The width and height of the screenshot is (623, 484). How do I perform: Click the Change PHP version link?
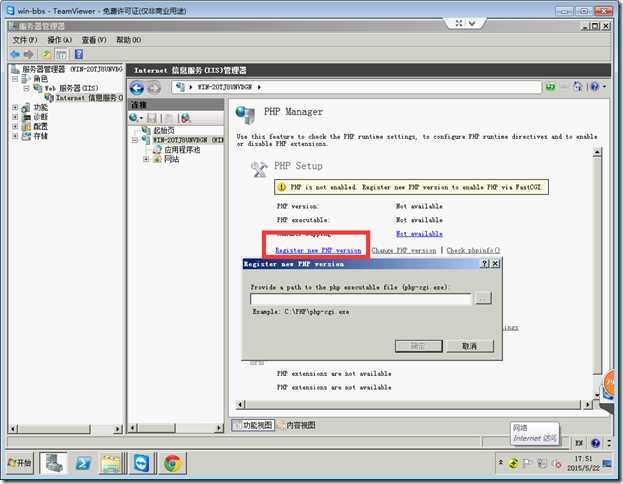tap(404, 250)
